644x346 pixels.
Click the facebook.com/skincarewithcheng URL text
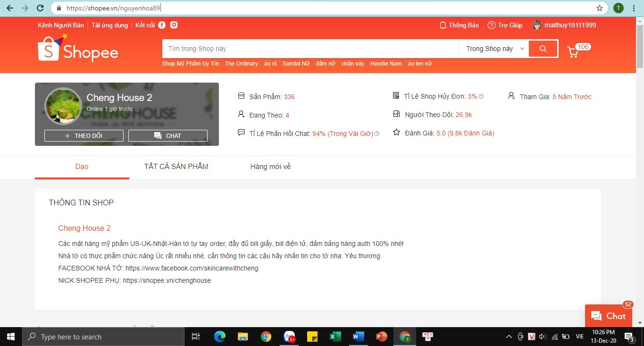click(x=192, y=268)
